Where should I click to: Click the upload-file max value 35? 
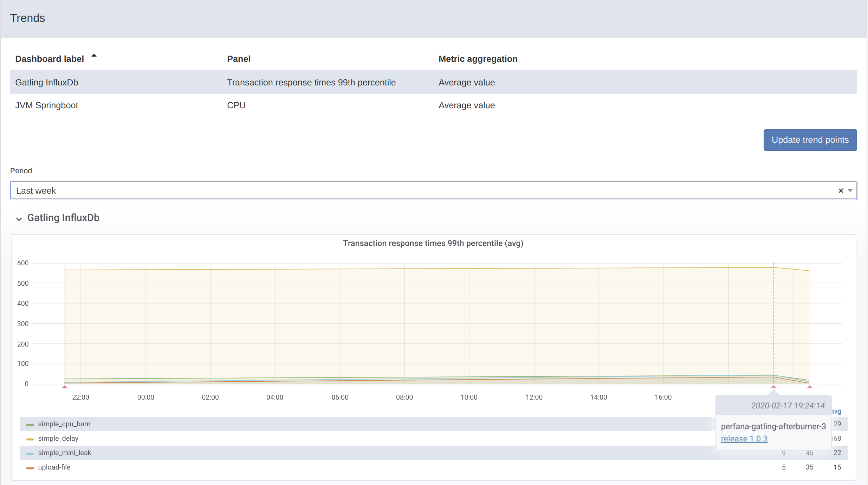809,467
